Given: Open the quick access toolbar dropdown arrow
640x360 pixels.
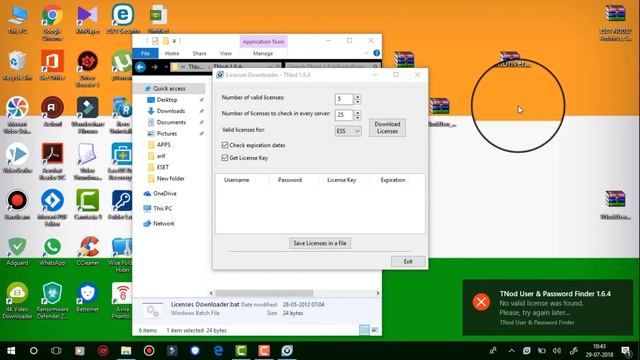Looking at the screenshot, I should click(174, 41).
